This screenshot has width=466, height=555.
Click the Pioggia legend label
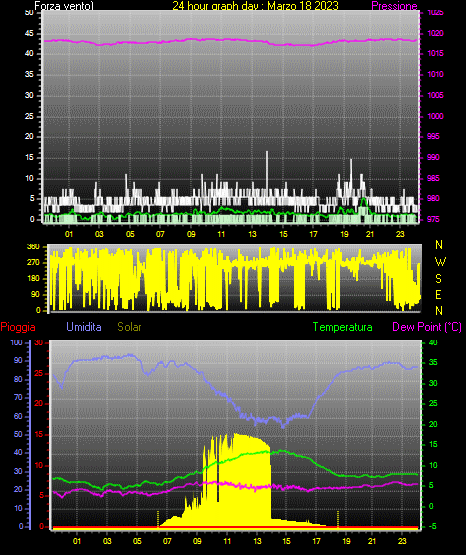pos(18,327)
